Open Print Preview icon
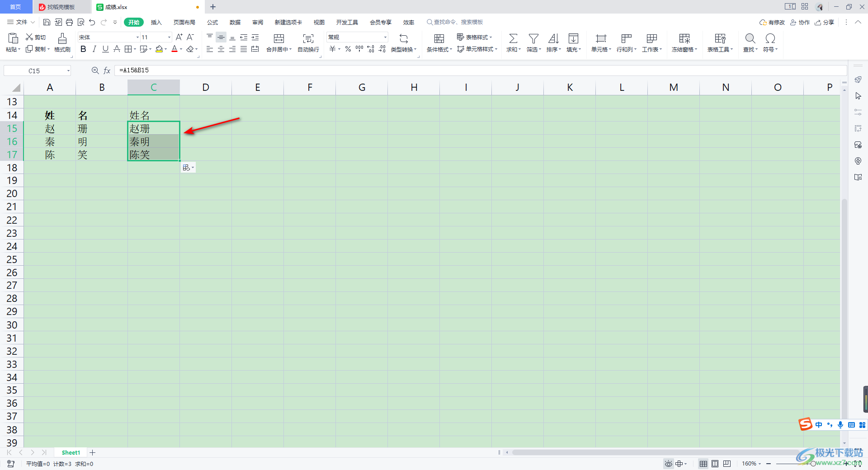Viewport: 868px width, 470px height. 81,22
